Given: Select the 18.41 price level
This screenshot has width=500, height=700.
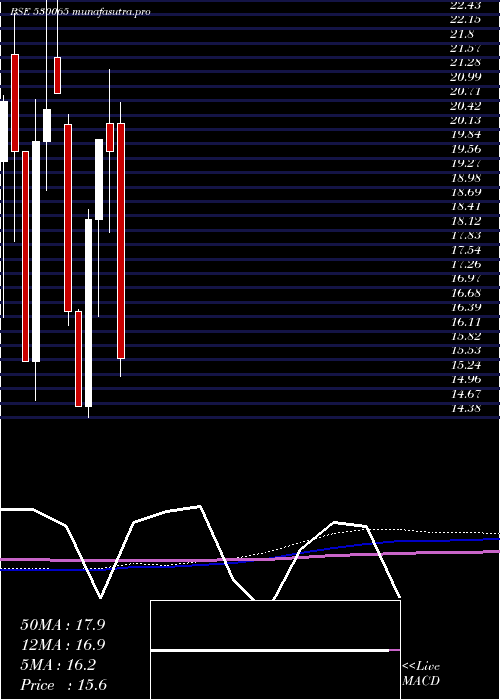Looking at the screenshot, I should [466, 206].
